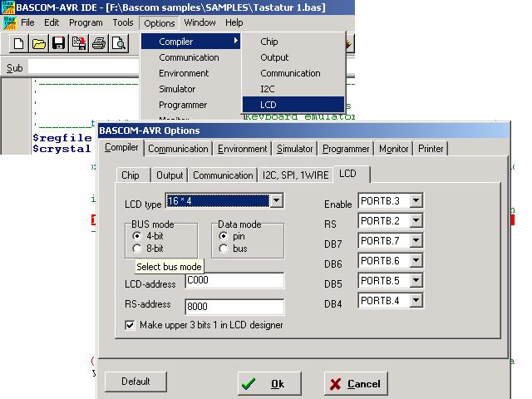Open the Enable port dropdown
The height and width of the screenshot is (399, 532).
coord(416,201)
